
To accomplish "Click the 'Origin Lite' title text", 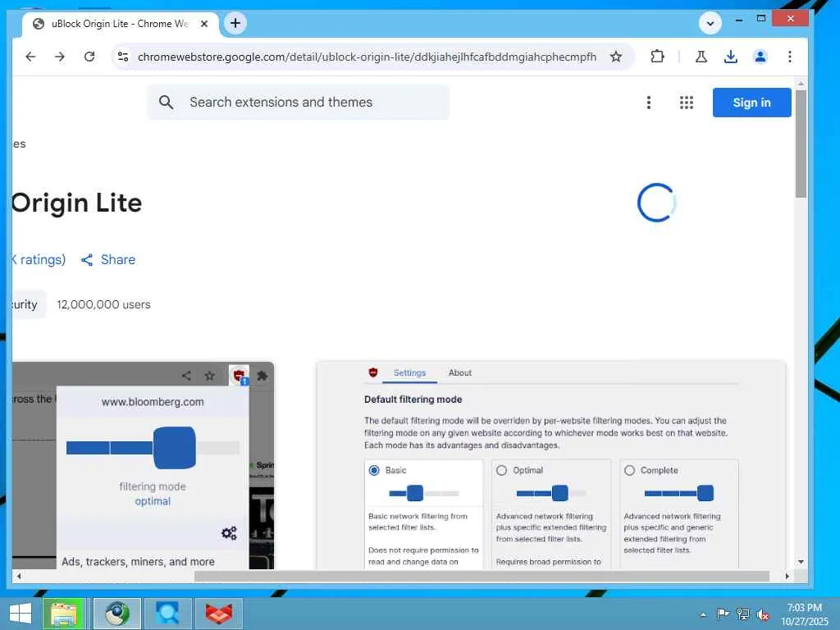I will pyautogui.click(x=76, y=203).
